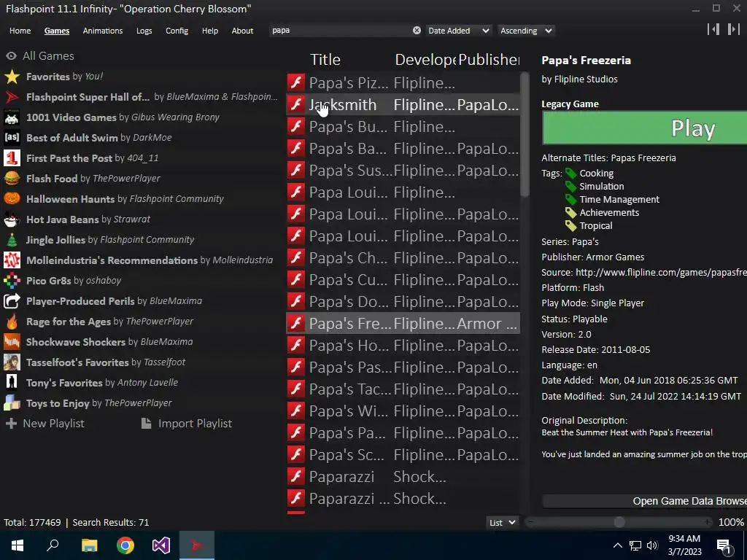Image resolution: width=747 pixels, height=560 pixels.
Task: Click the Time Management tag
Action: pyautogui.click(x=619, y=200)
